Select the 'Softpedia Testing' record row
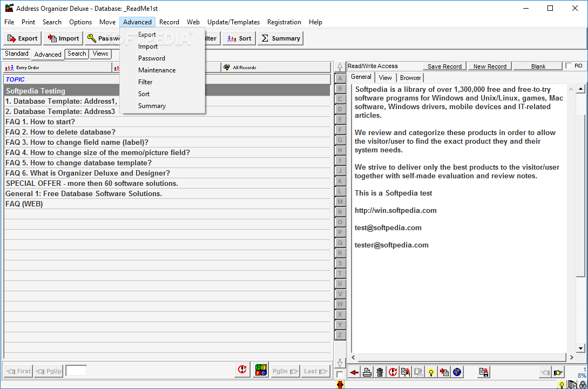Screen dimensions: 588x389 click(167, 91)
